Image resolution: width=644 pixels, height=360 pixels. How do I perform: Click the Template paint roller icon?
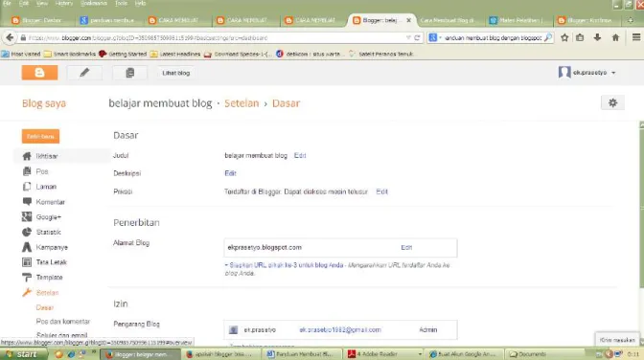point(27,278)
